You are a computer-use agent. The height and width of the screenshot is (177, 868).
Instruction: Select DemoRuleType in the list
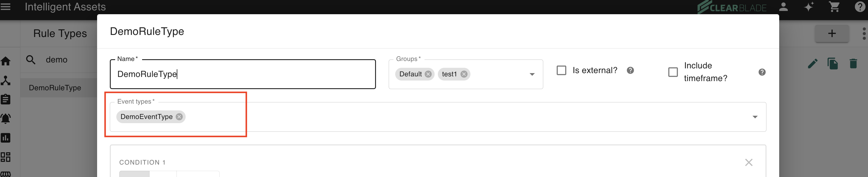click(55, 88)
